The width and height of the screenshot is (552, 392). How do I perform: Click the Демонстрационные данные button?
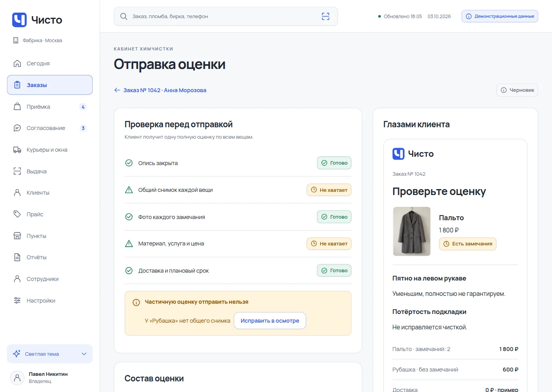coord(500,16)
